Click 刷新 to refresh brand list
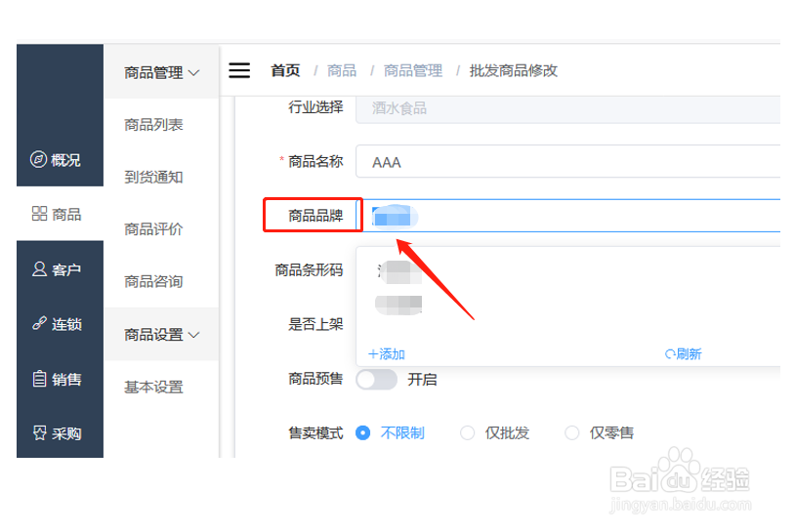The width and height of the screenshot is (795, 532). (683, 354)
